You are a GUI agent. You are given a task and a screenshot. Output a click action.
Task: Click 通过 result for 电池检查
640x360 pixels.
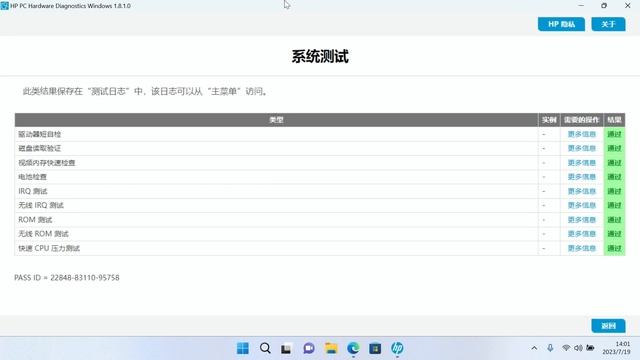[x=614, y=177]
